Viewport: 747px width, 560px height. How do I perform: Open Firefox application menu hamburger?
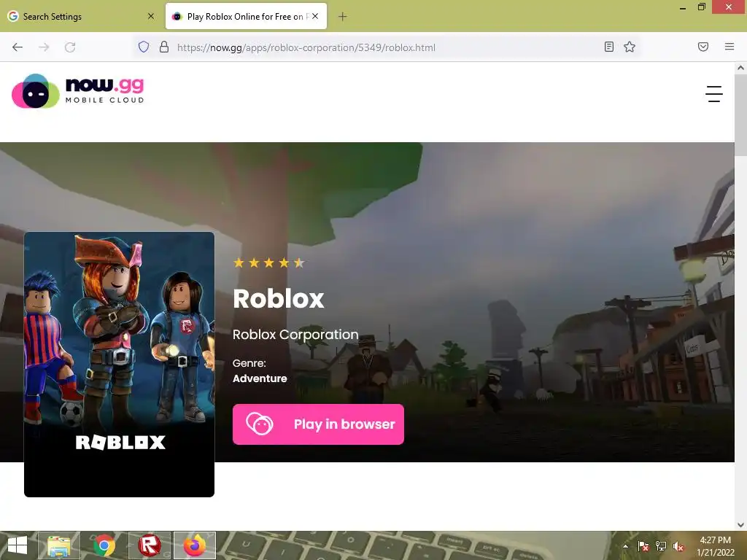click(729, 47)
